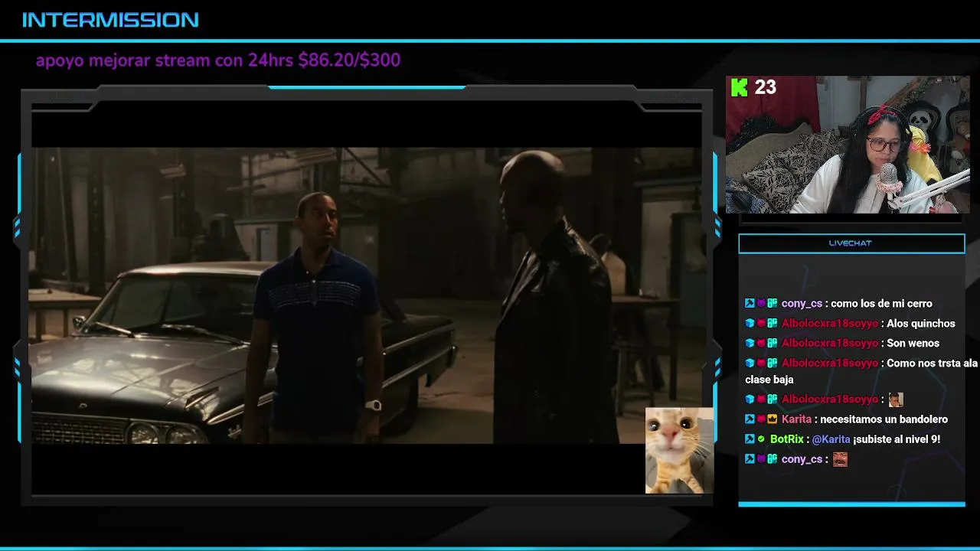Viewport: 980px width, 551px height.
Task: Click the blue cube badge on the 'Son wenos' row
Action: (750, 344)
